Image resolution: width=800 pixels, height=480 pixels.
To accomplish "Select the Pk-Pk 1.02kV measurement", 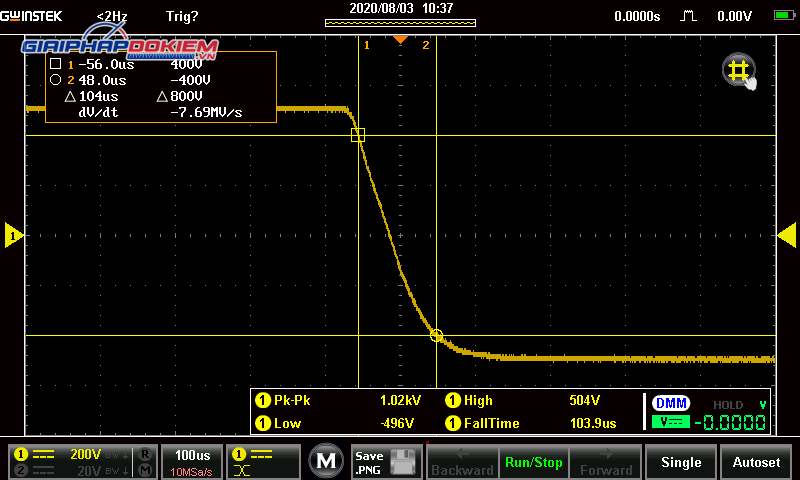I will 338,400.
